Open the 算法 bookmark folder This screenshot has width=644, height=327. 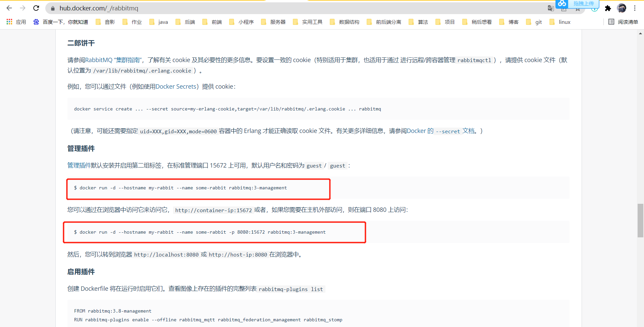click(418, 22)
